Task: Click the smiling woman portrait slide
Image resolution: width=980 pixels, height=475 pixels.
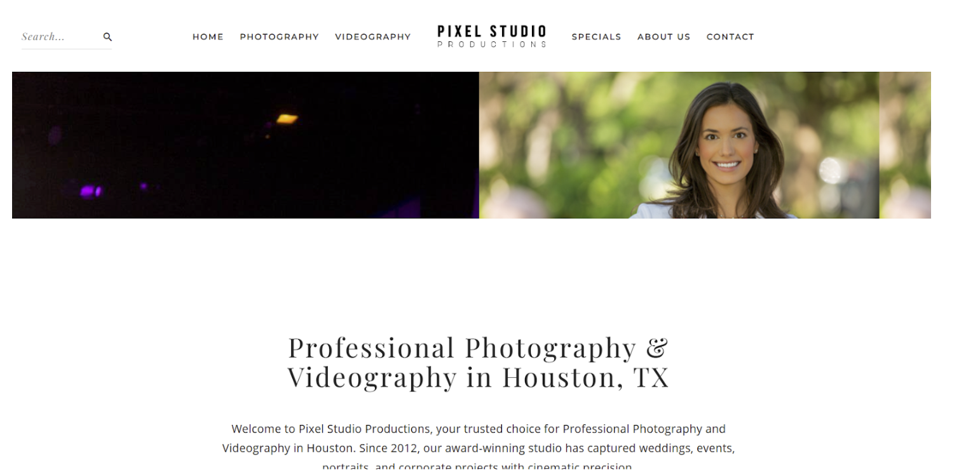Action: [x=679, y=145]
